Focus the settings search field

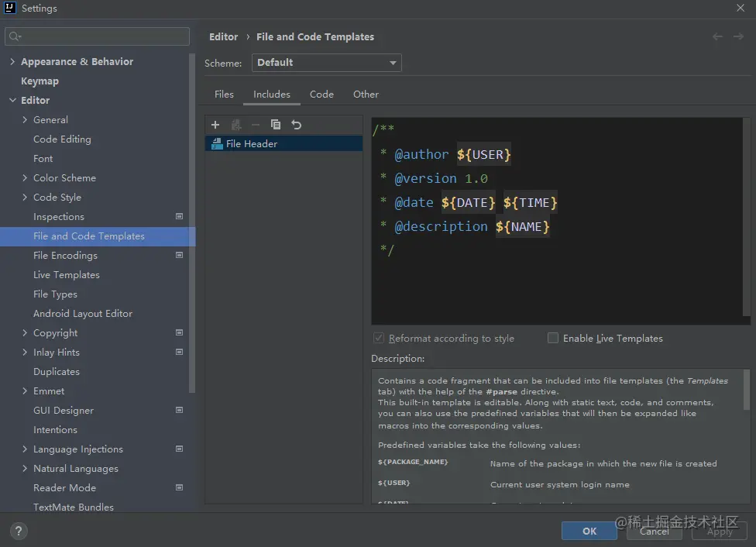coord(97,36)
